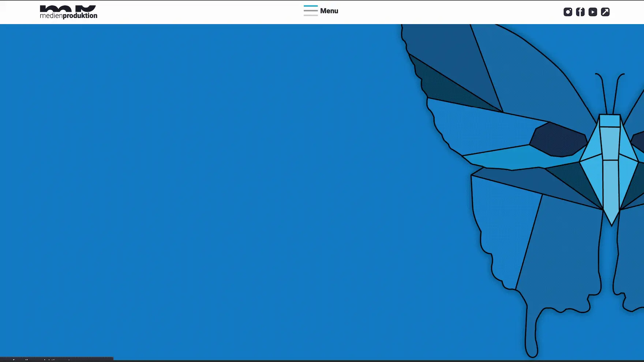Click the bright teal band across the wing

coord(512,158)
